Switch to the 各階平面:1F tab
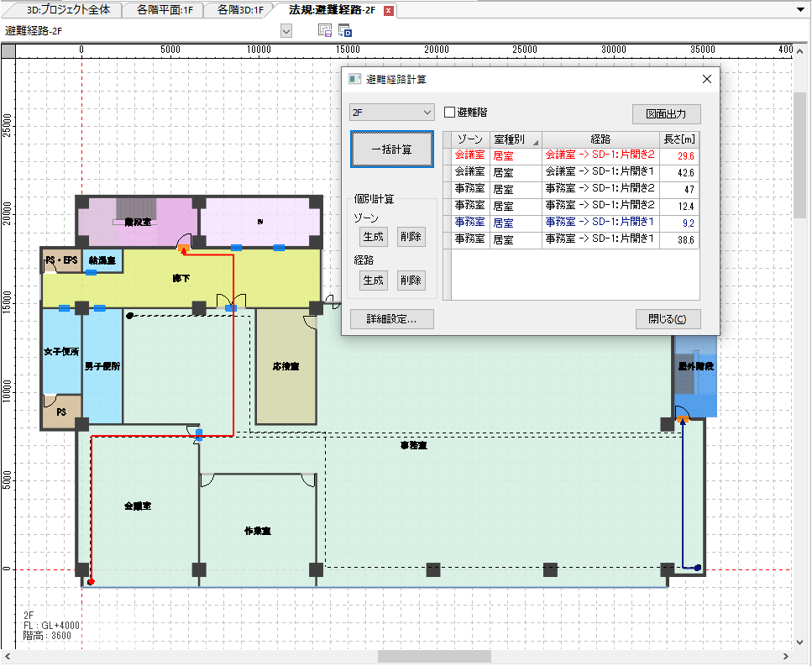The width and height of the screenshot is (812, 666). (x=162, y=10)
